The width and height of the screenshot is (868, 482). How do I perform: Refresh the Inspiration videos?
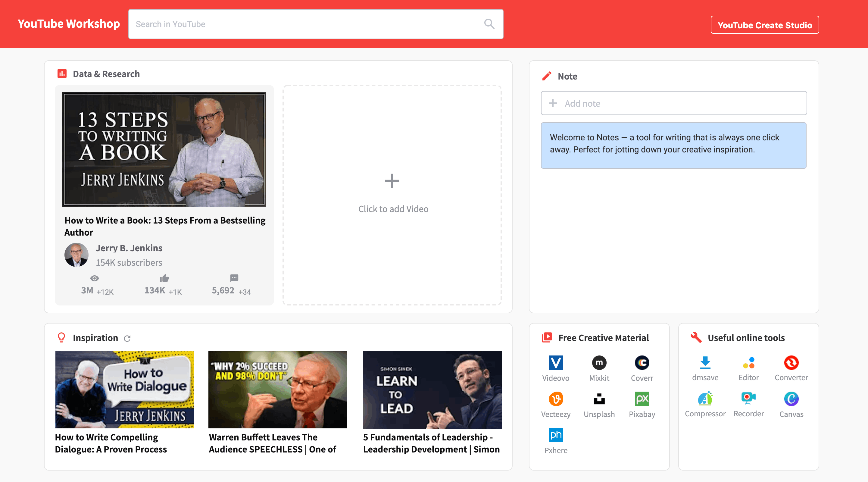[x=127, y=338]
